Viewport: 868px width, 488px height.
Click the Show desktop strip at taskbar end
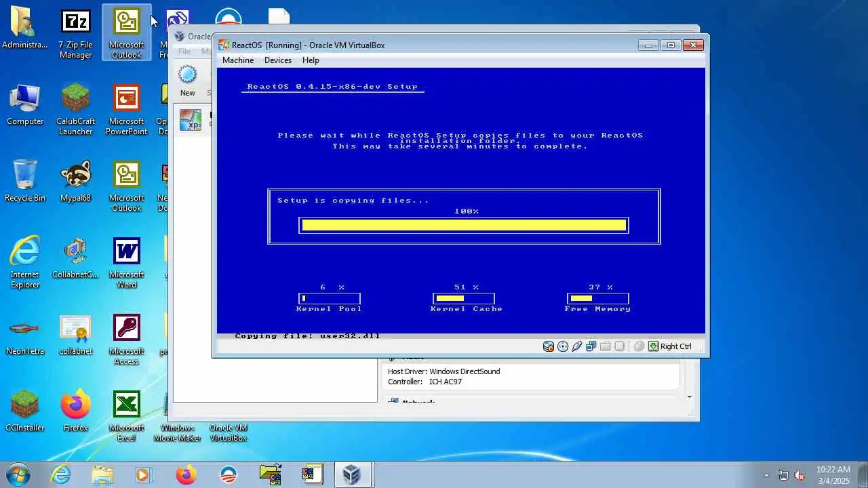click(863, 474)
